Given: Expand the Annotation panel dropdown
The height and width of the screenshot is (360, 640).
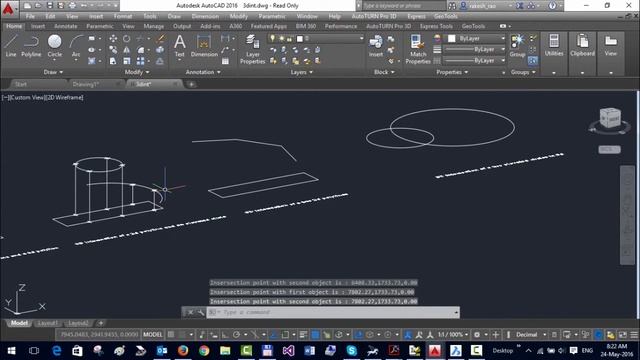Looking at the screenshot, I should (x=203, y=72).
